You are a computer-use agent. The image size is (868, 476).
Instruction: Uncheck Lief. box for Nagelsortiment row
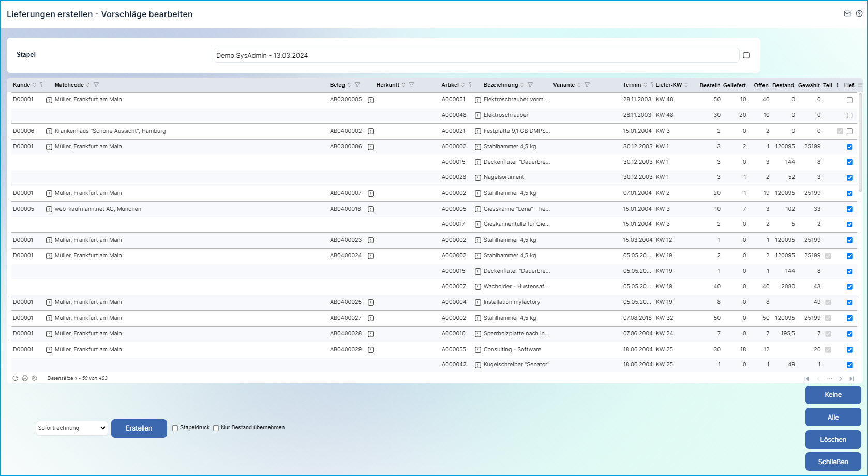(x=850, y=178)
